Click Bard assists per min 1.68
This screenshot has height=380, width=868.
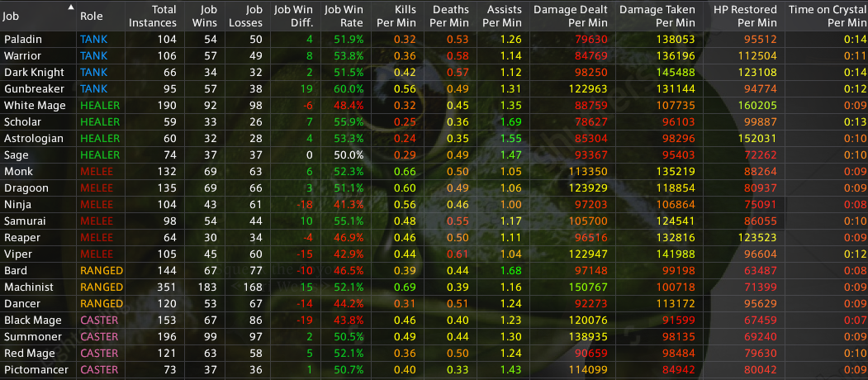(511, 271)
